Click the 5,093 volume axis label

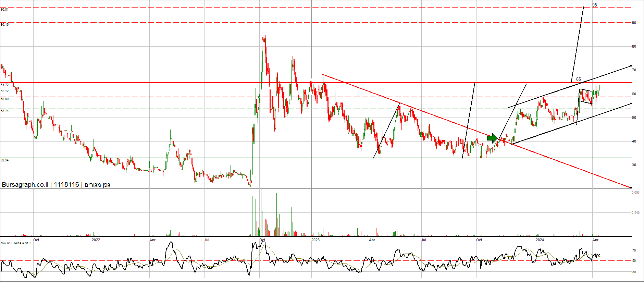(x=635, y=193)
